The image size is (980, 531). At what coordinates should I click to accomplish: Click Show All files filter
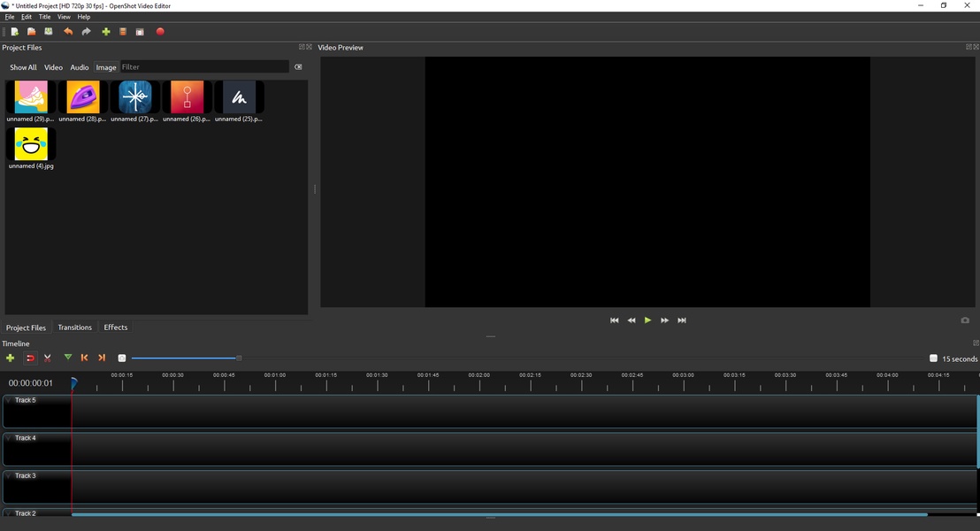tap(24, 67)
